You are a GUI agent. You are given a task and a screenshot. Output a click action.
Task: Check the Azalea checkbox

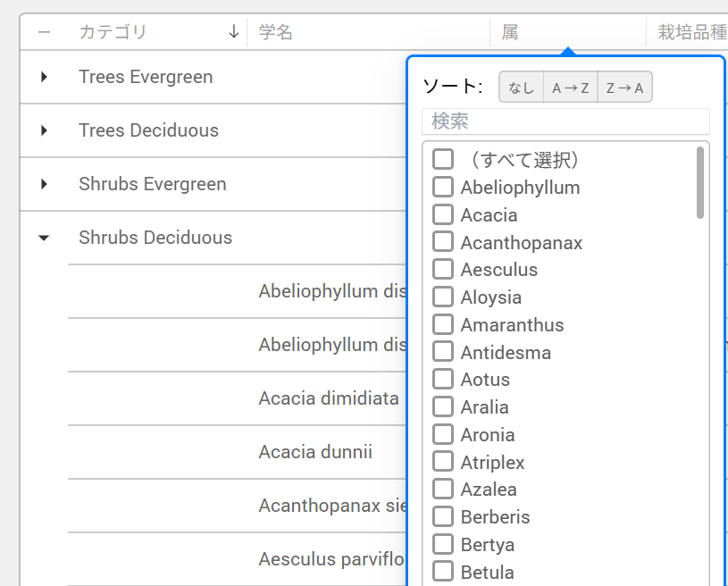[x=443, y=490]
